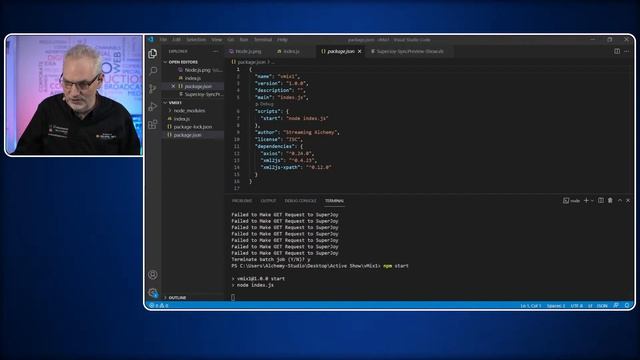This screenshot has width=640, height=360.
Task: Kill the terminal with trash icon
Action: [x=610, y=200]
